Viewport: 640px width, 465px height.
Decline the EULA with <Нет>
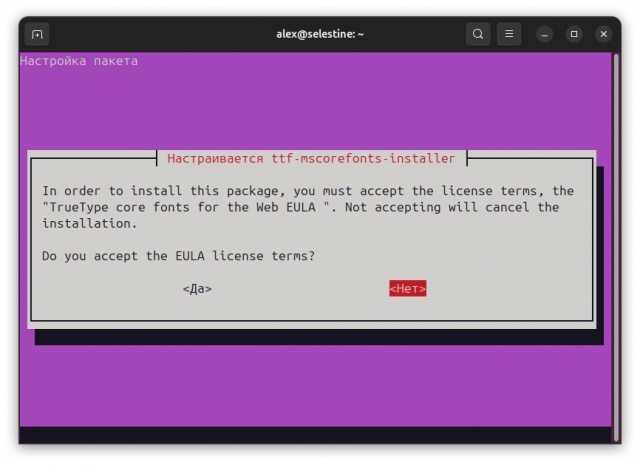pyautogui.click(x=408, y=288)
